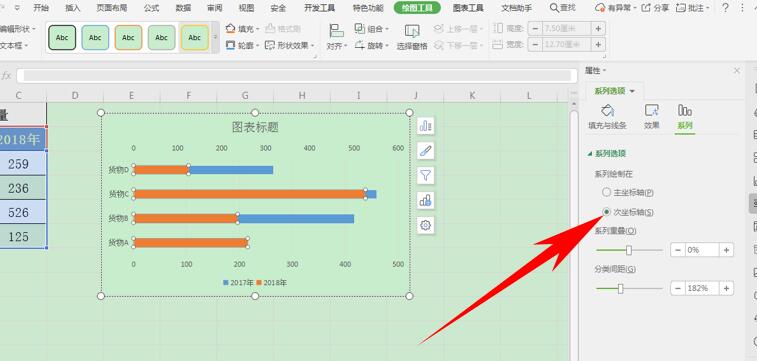The width and height of the screenshot is (757, 361).
Task: Open the 选择窗格 selection pane
Action: 412,37
